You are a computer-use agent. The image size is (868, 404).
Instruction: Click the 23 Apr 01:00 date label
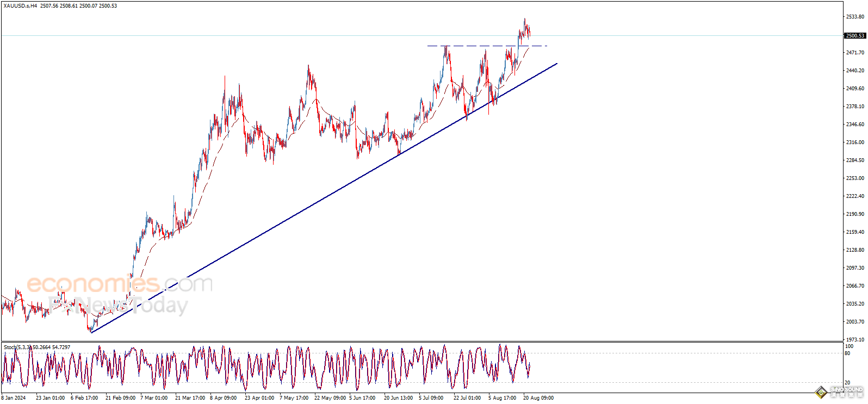(x=259, y=398)
